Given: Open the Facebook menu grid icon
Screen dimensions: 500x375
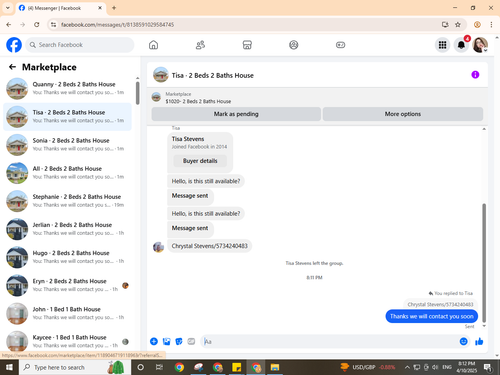Looking at the screenshot, I should click(442, 45).
